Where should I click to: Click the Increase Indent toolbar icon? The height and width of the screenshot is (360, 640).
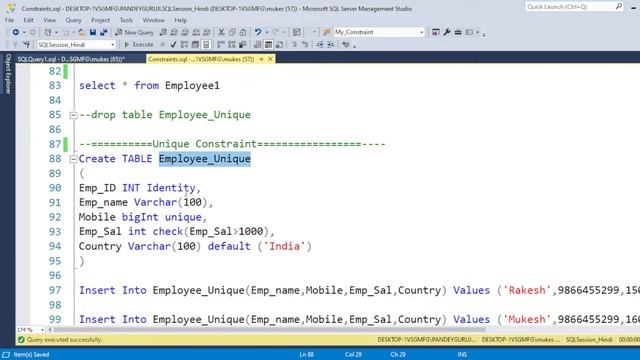coord(331,44)
